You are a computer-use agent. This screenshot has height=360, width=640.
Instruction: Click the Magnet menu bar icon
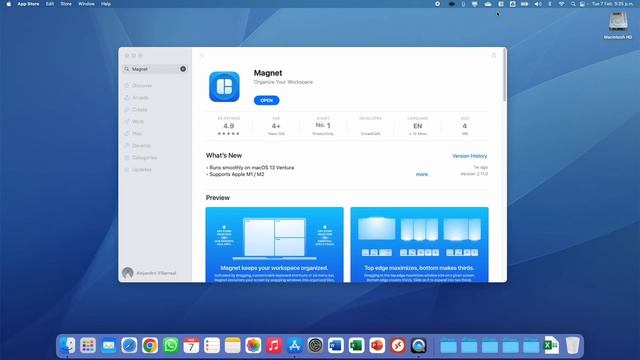[x=500, y=4]
